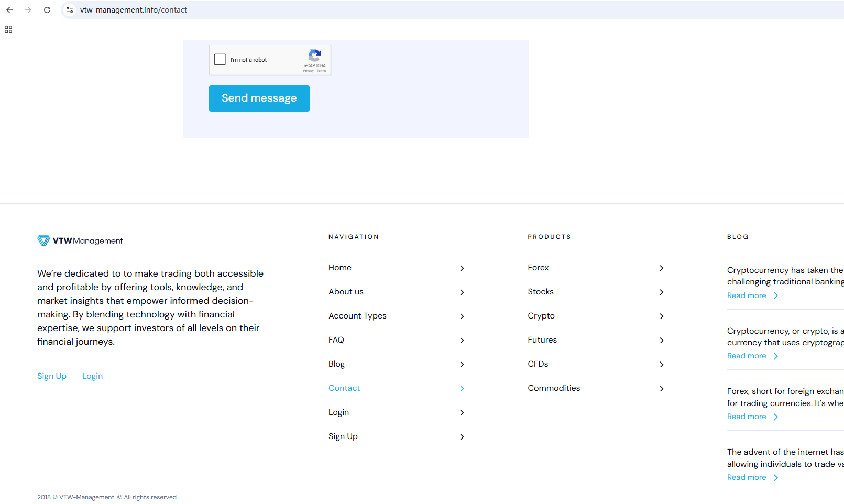Screen dimensions: 844x504
Task: Reload the page using refresh icon
Action: click(x=47, y=10)
